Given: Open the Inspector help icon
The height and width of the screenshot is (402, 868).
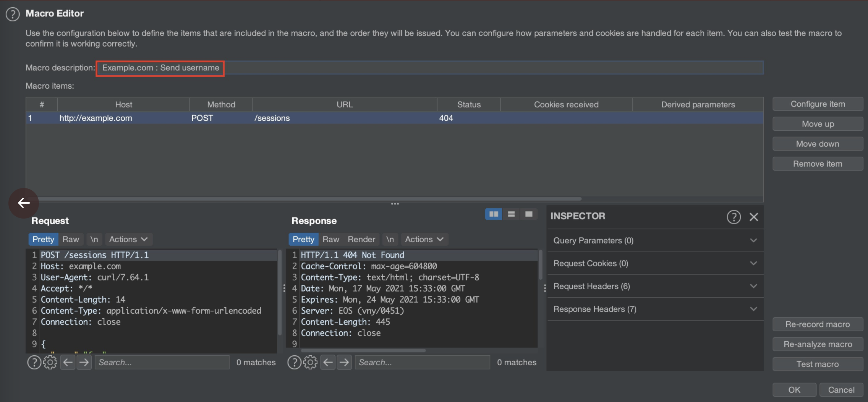Looking at the screenshot, I should pos(734,217).
